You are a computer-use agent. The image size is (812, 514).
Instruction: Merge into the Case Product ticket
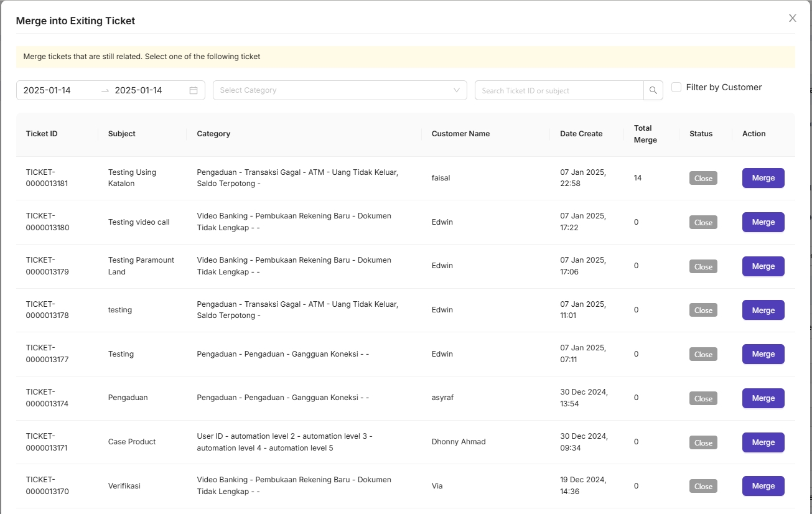click(x=763, y=442)
